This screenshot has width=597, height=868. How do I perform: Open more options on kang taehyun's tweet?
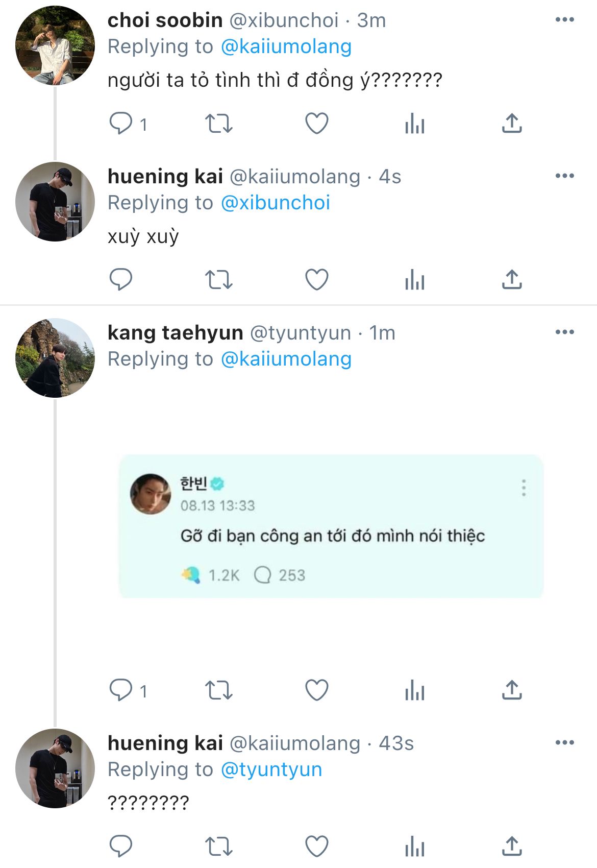(x=564, y=332)
